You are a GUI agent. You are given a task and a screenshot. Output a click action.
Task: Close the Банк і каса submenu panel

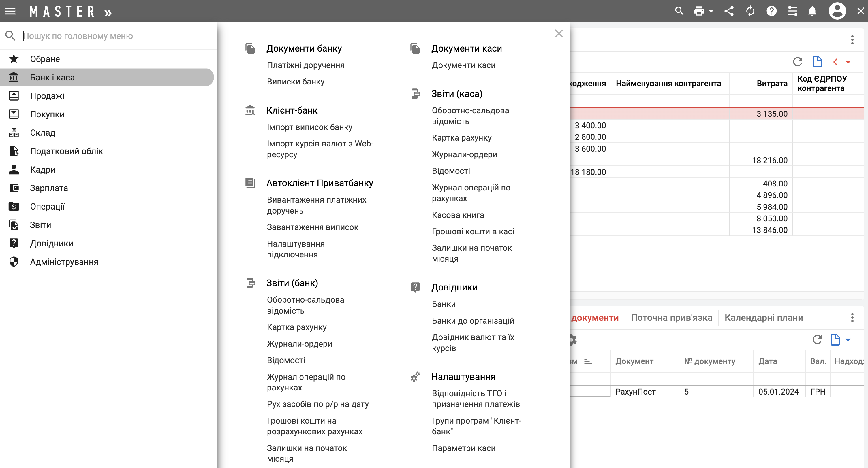pyautogui.click(x=559, y=33)
